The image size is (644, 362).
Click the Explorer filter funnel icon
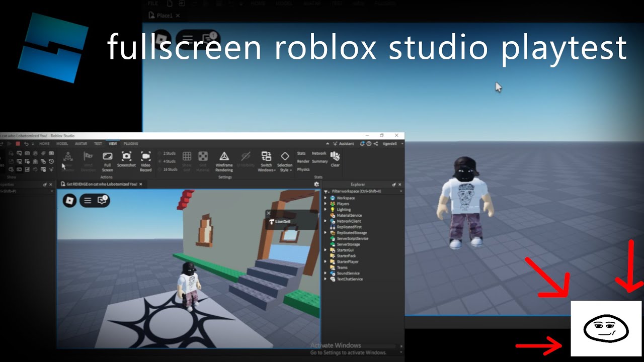[327, 191]
